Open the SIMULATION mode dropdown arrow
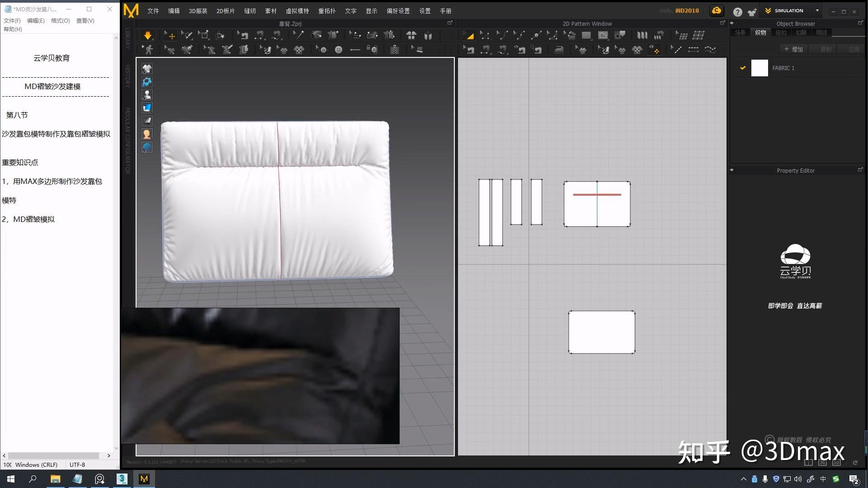 [817, 10]
